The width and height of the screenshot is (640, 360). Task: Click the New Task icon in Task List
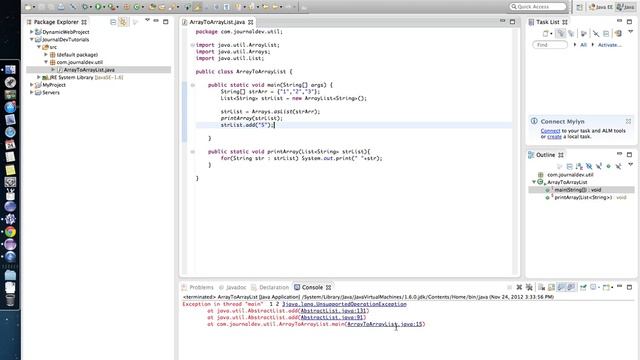(x=546, y=33)
